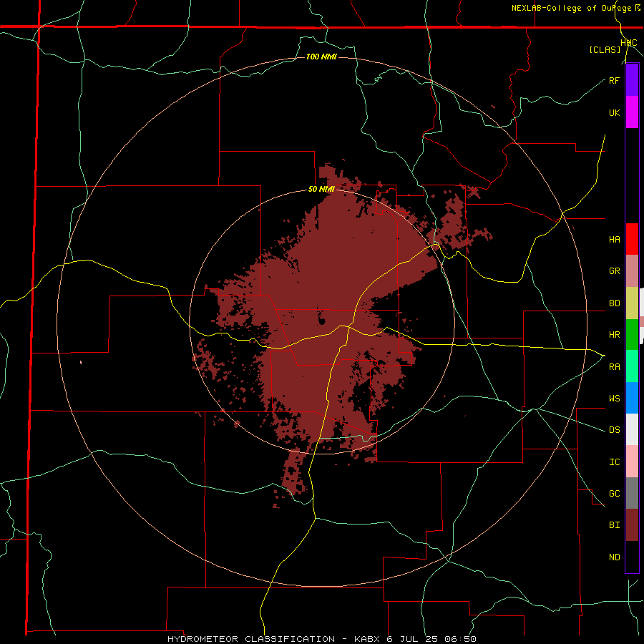
Task: Select the GR pink legend swatch
Action: (x=632, y=270)
